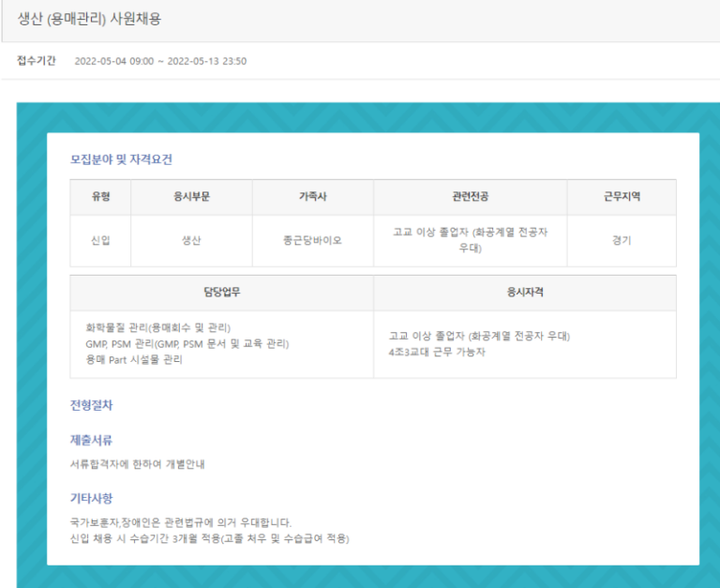Select the GMP, PSM 관리 duty line
This screenshot has height=588, width=720.
[187, 343]
